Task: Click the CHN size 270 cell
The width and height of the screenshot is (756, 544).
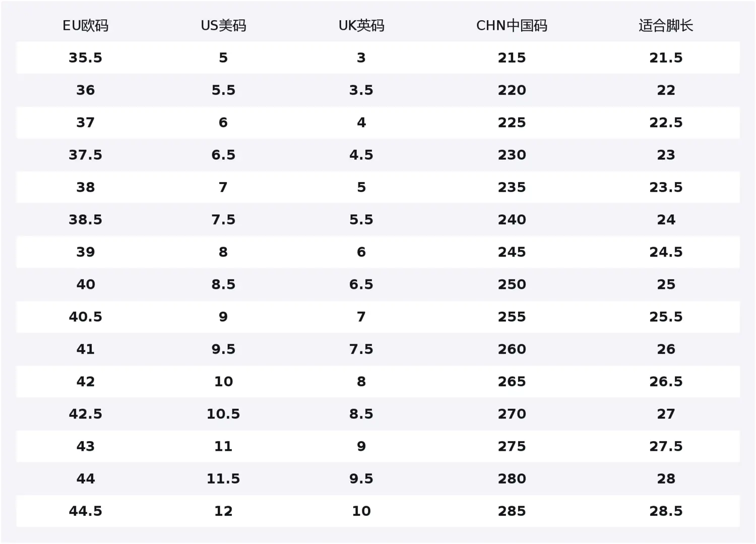Action: pos(512,414)
